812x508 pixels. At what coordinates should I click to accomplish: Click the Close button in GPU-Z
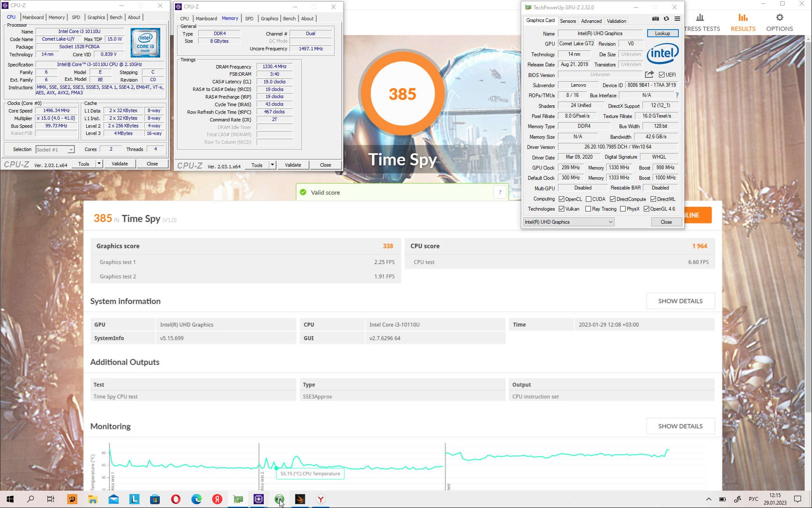(666, 222)
